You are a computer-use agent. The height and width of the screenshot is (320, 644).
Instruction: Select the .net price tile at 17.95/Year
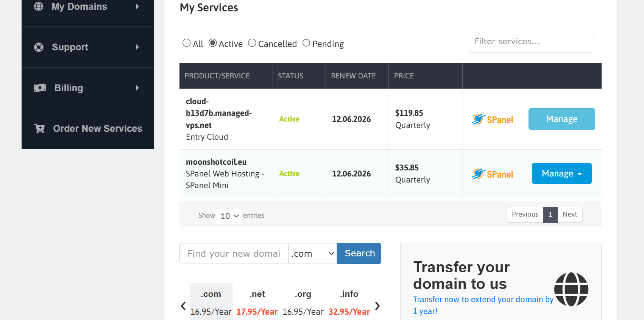click(257, 302)
